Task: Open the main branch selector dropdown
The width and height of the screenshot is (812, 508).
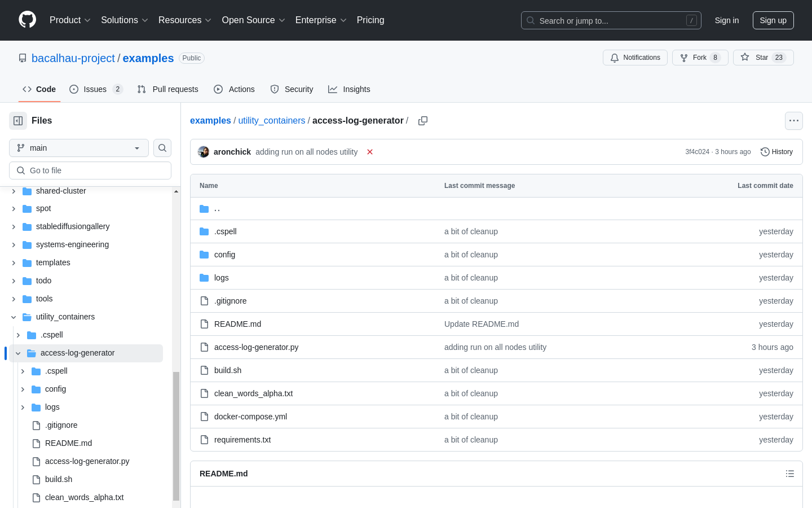Action: coord(79,148)
